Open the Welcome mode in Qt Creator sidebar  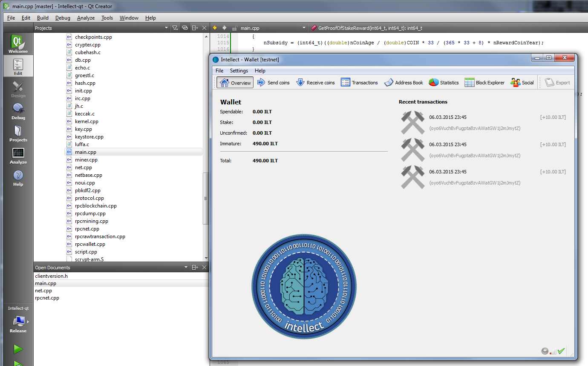click(x=18, y=43)
